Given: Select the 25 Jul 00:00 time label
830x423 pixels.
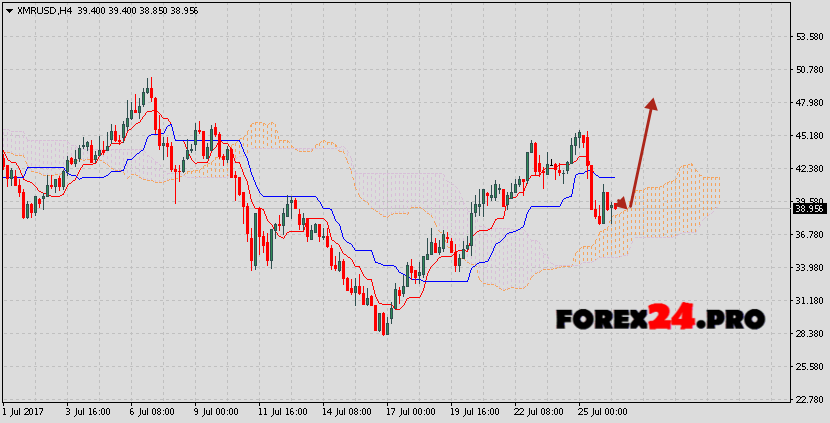Looking at the screenshot, I should tap(602, 412).
